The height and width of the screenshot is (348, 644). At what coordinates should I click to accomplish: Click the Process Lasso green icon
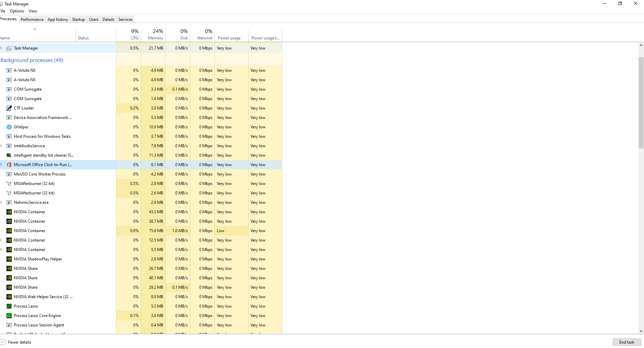point(9,306)
